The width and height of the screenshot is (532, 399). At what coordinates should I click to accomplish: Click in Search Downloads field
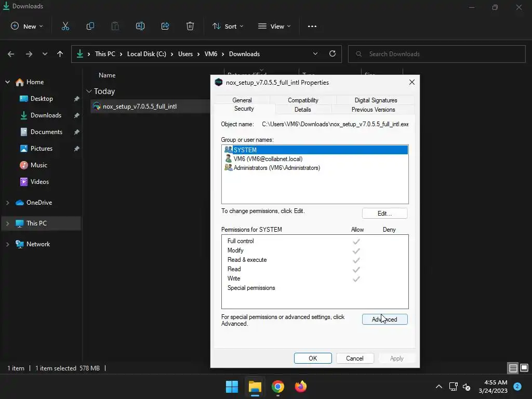(436, 54)
